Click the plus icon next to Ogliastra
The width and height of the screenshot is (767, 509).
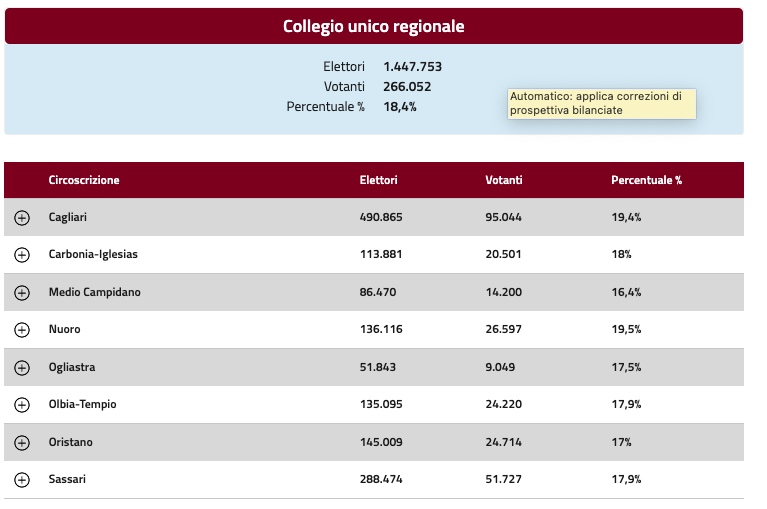(x=22, y=367)
